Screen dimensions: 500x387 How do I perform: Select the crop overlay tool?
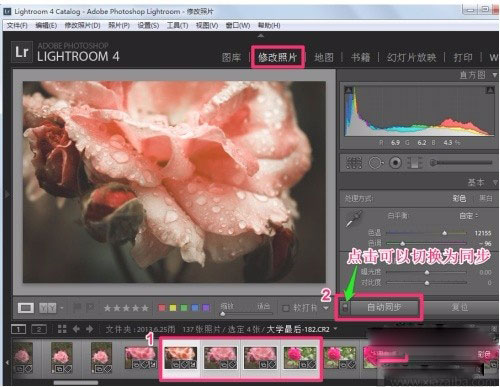pos(354,163)
